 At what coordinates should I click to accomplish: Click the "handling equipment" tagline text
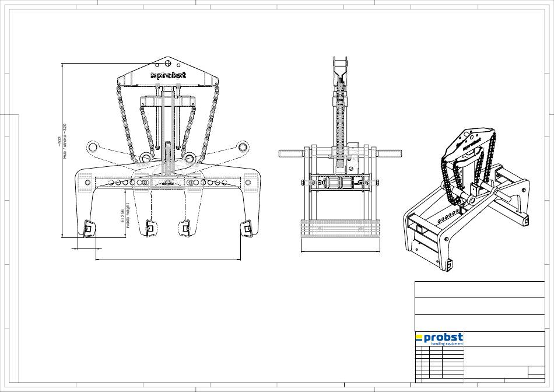(x=446, y=344)
